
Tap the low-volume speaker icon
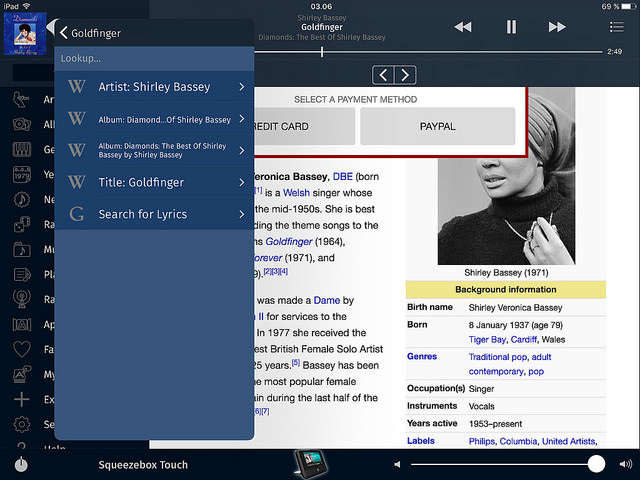point(397,464)
